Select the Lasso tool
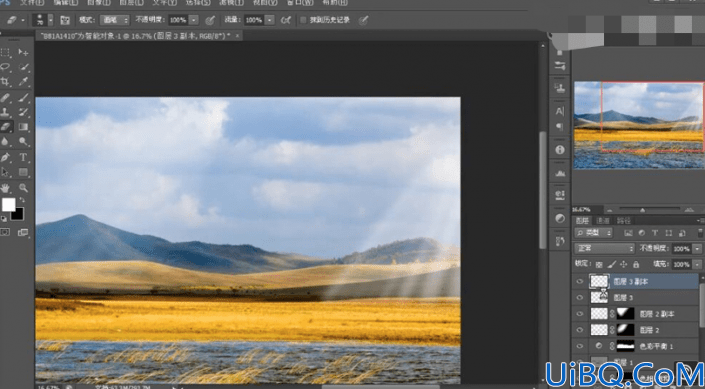705x389 pixels. (x=5, y=67)
